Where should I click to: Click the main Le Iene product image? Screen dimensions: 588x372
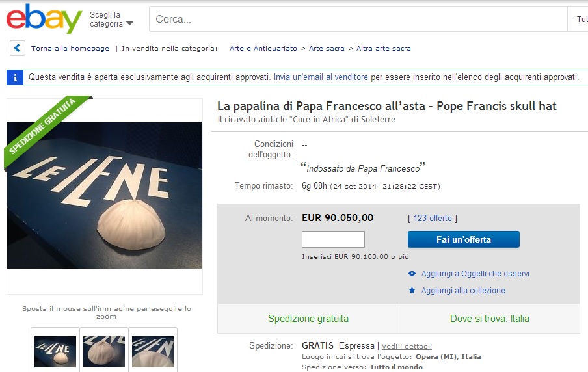pos(105,195)
